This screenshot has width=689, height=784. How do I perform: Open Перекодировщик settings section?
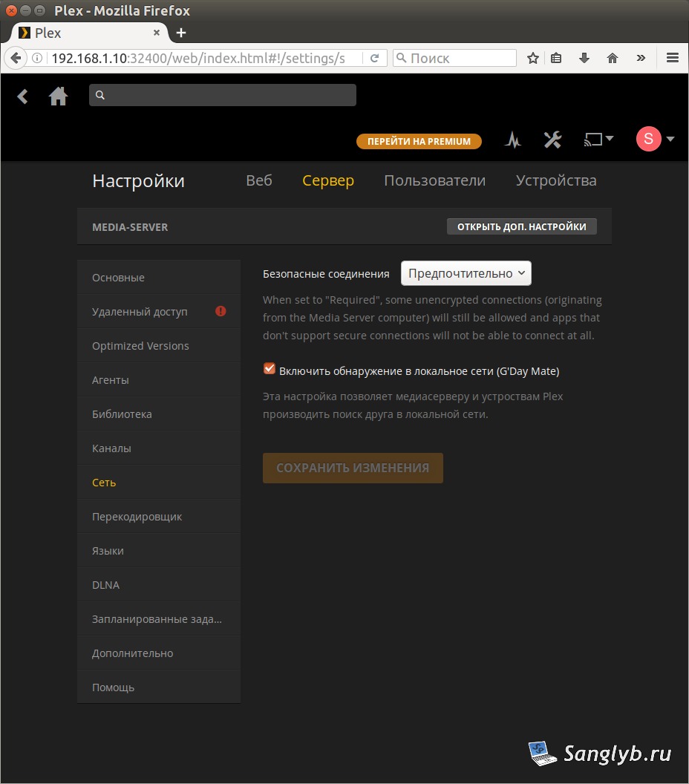[159, 517]
